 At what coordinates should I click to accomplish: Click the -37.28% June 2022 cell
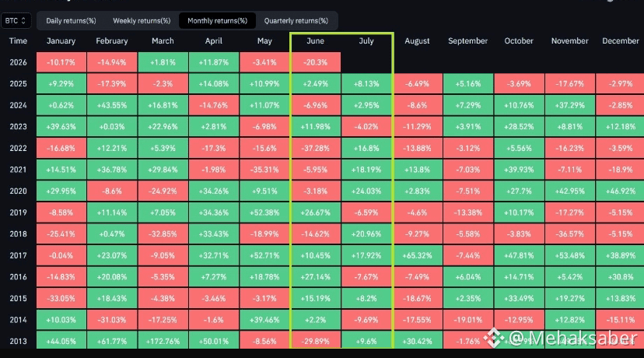[316, 149]
